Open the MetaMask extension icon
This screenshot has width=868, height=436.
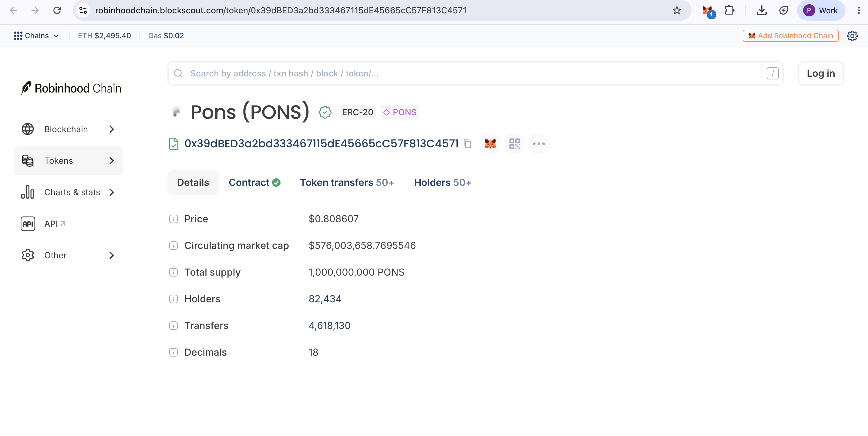pyautogui.click(x=708, y=11)
